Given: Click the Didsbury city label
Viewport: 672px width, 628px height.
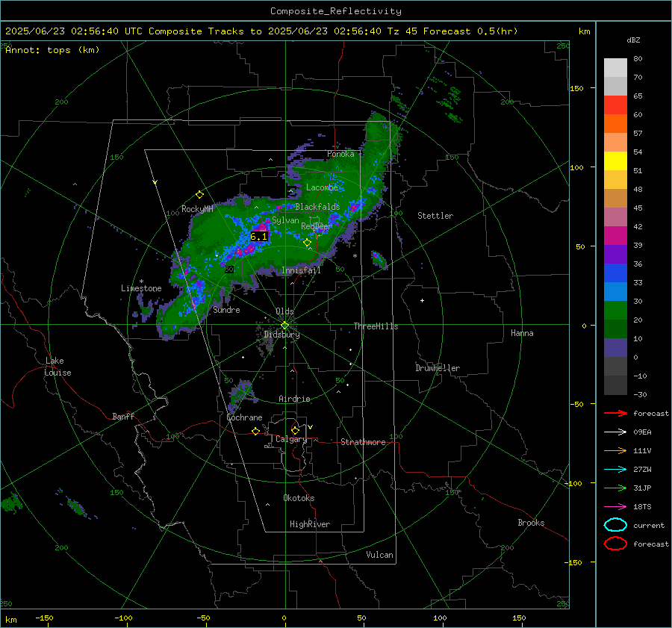Looking at the screenshot, I should (x=281, y=335).
